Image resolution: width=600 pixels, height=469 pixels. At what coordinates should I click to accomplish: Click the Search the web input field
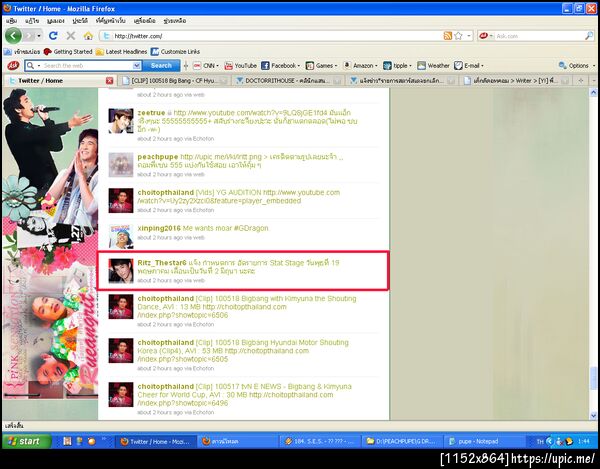(88, 66)
